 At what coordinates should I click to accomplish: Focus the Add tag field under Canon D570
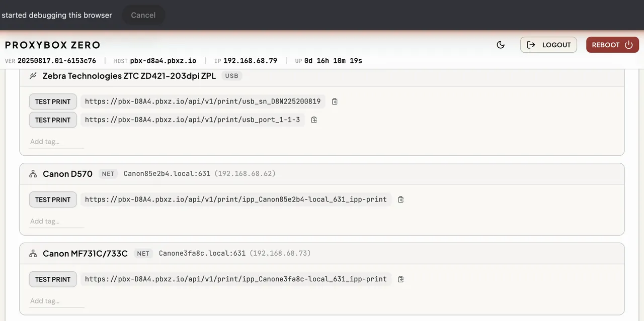click(56, 222)
